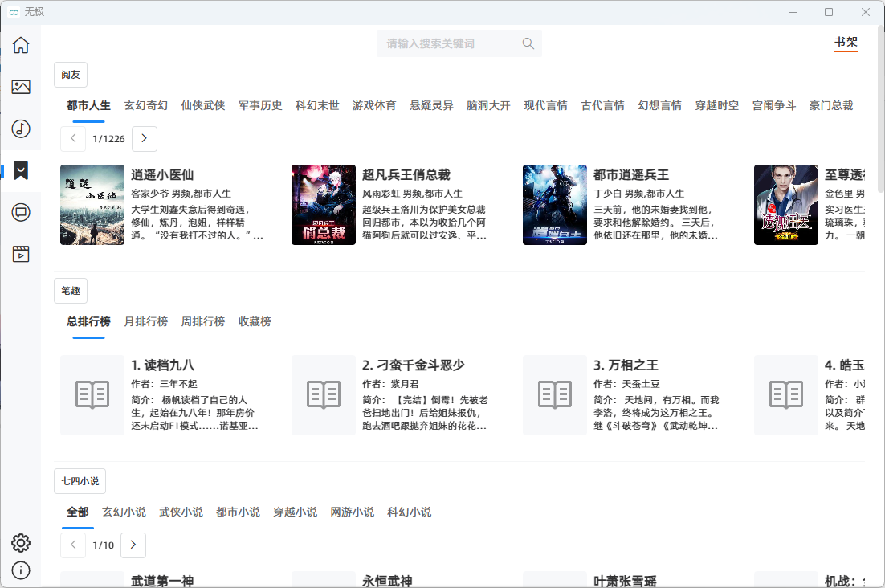Image resolution: width=885 pixels, height=588 pixels.
Task: Focus the search keyword input field
Action: coord(450,43)
